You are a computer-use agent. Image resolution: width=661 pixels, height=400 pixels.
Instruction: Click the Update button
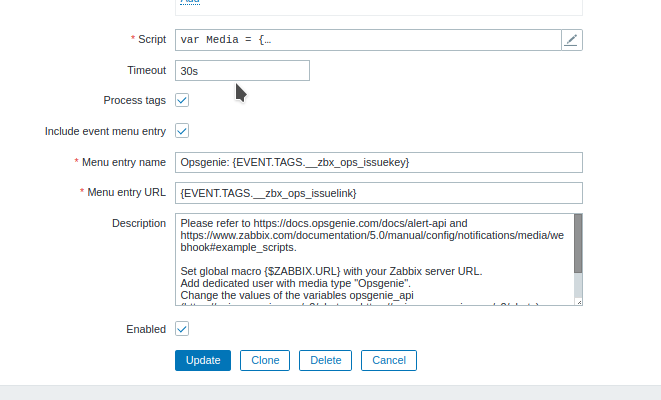pyautogui.click(x=203, y=360)
